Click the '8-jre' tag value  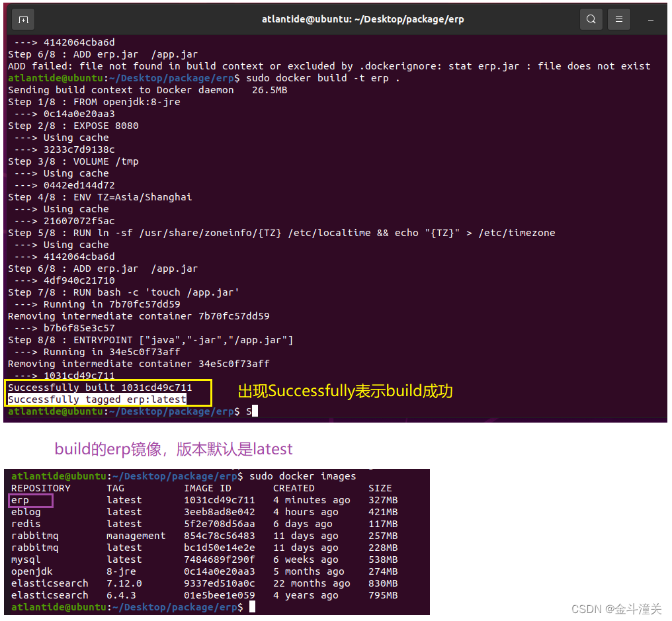click(x=121, y=571)
